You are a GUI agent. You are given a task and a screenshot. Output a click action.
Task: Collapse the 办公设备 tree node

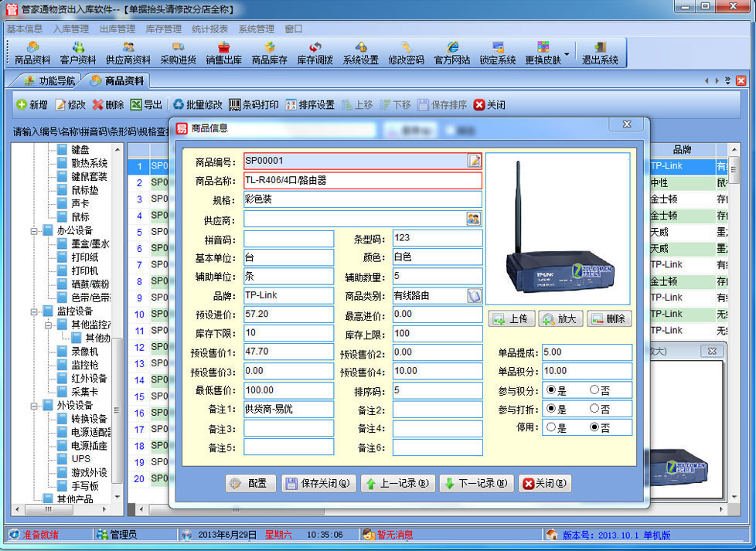pos(35,230)
